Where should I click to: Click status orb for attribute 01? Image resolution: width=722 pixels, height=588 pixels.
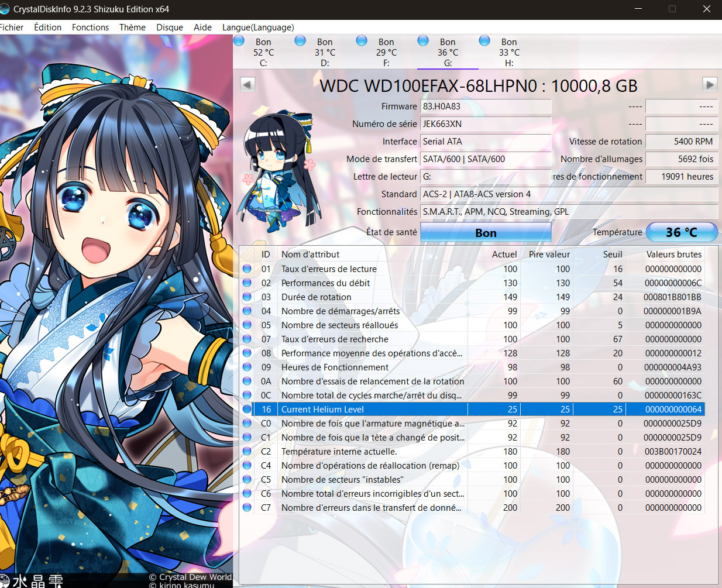coord(247,269)
